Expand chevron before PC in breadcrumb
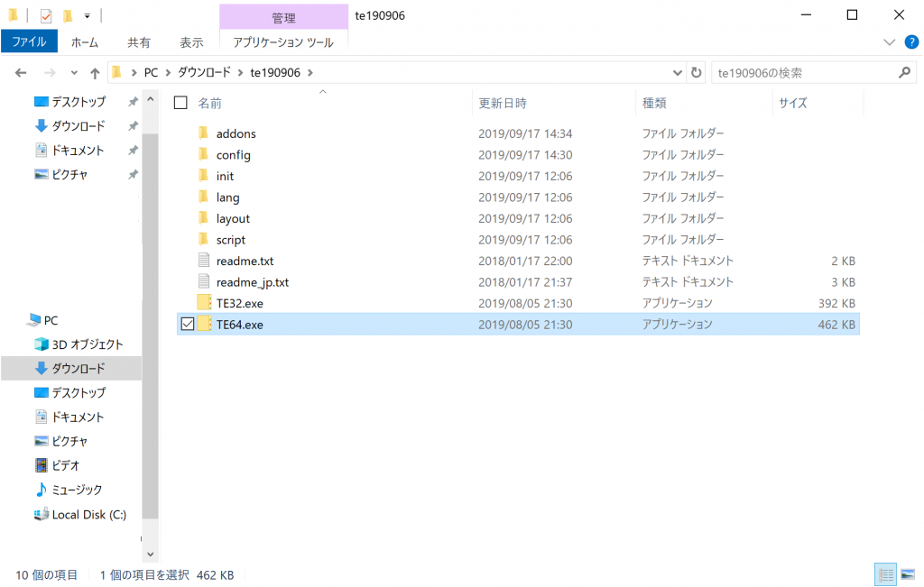The image size is (924, 587). [134, 72]
